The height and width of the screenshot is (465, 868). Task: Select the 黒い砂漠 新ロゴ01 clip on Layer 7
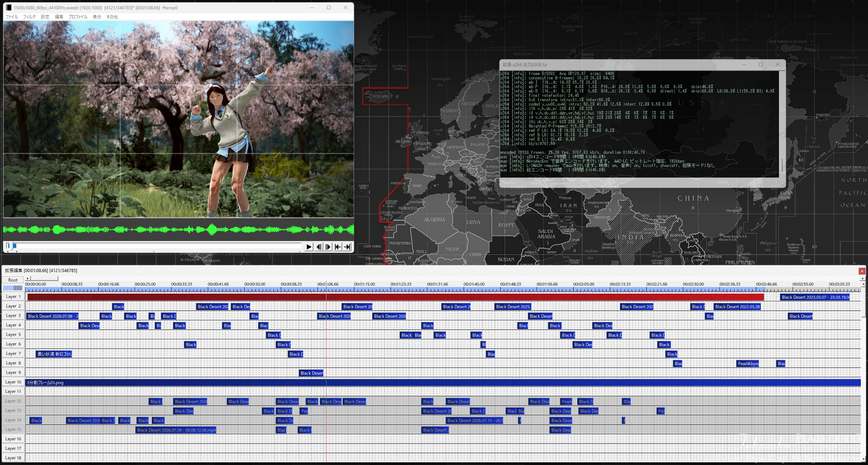pyautogui.click(x=54, y=354)
